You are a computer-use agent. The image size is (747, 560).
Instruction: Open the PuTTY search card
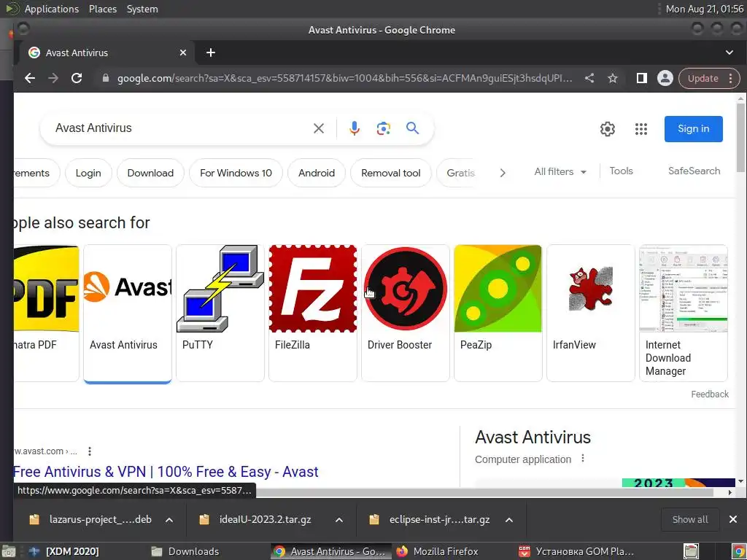tap(220, 313)
